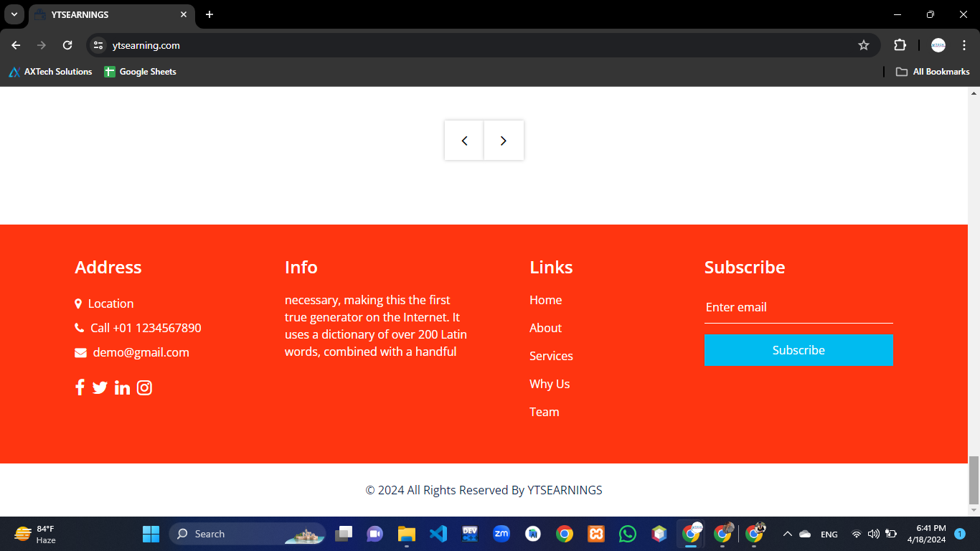Screen dimensions: 980x551
Task: Open the Instagram footer icon
Action: point(144,387)
